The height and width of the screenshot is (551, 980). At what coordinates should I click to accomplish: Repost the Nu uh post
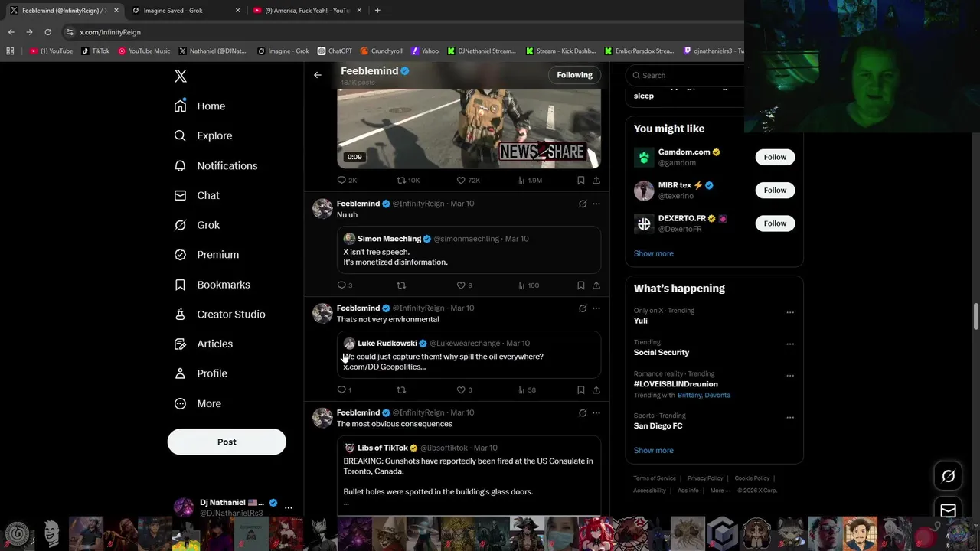pyautogui.click(x=401, y=285)
